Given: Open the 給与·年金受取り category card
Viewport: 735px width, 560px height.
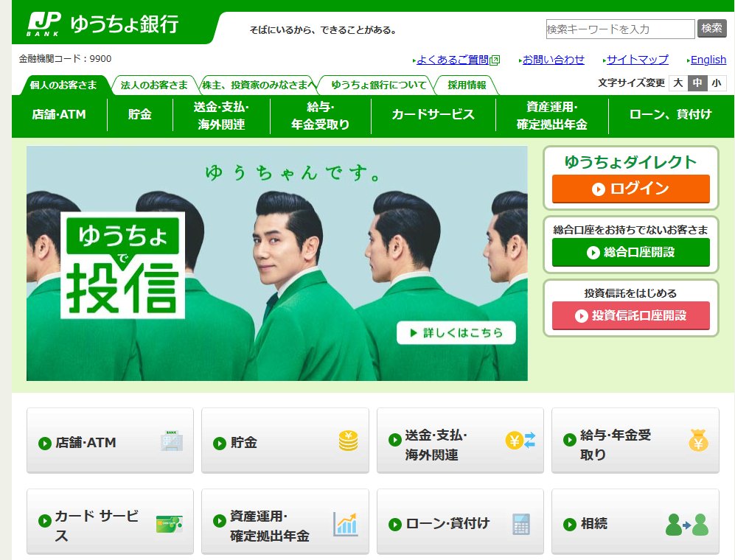Looking at the screenshot, I should pyautogui.click(x=635, y=441).
